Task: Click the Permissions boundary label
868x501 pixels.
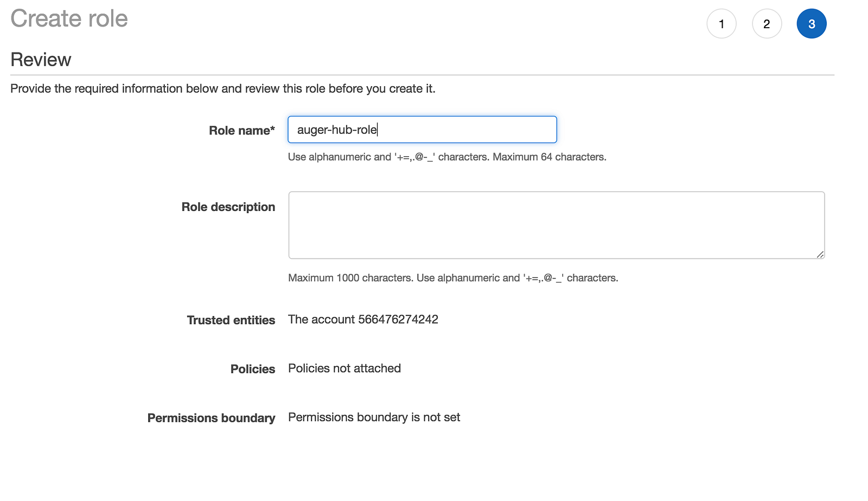Action: click(211, 418)
